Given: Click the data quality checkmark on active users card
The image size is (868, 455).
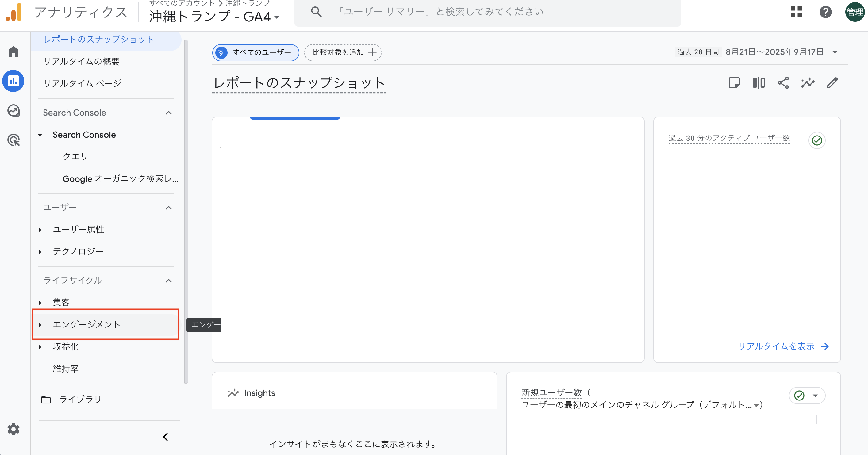Looking at the screenshot, I should [x=817, y=140].
